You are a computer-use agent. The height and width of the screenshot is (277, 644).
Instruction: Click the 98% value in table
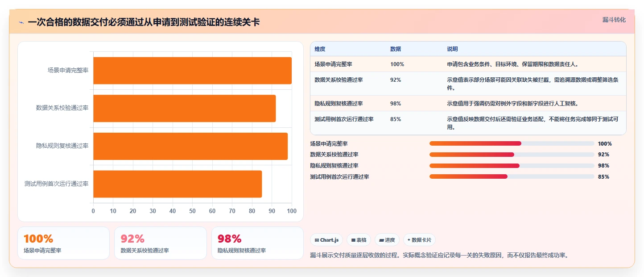(x=396, y=104)
